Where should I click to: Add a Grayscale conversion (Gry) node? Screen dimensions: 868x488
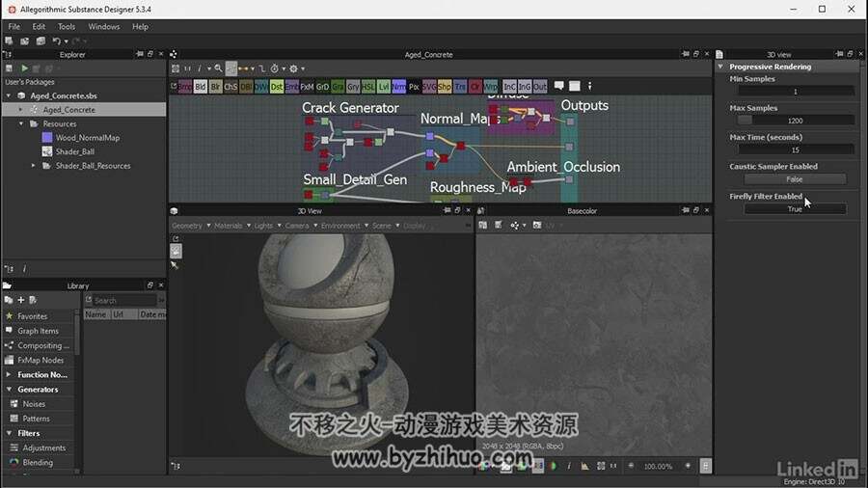(353, 86)
